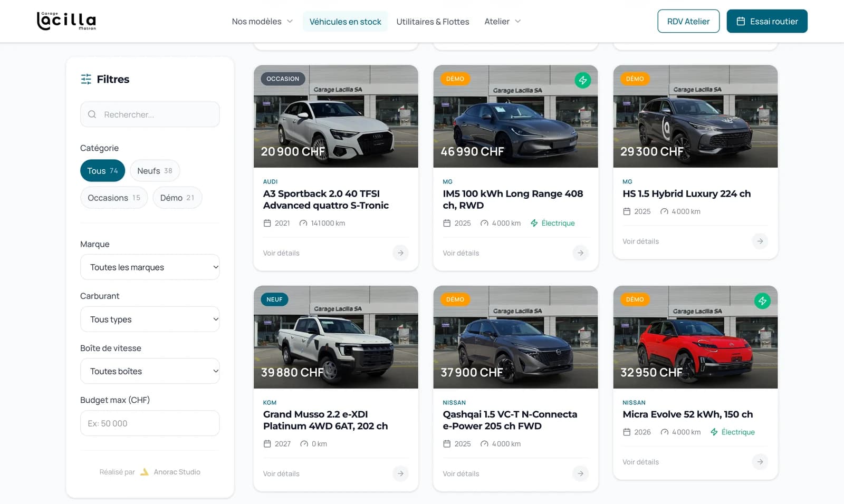Go to Véhicules en stock tab

coord(345,22)
